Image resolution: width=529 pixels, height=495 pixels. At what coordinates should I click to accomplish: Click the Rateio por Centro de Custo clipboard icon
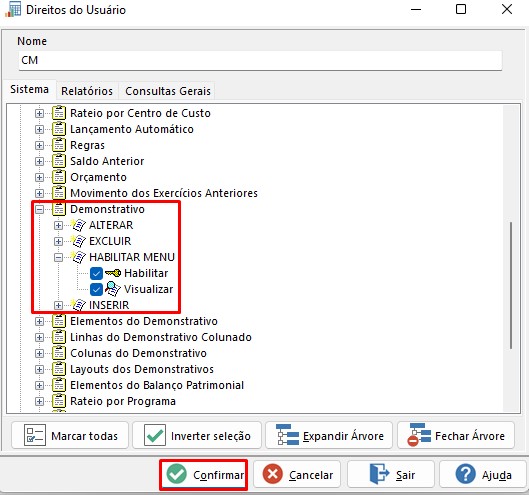click(59, 113)
